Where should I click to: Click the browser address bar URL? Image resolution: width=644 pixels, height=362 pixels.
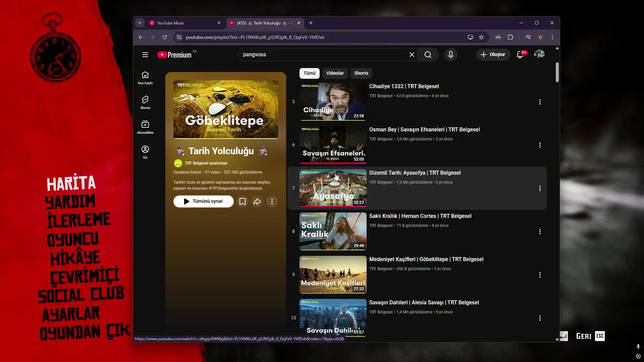(x=255, y=37)
